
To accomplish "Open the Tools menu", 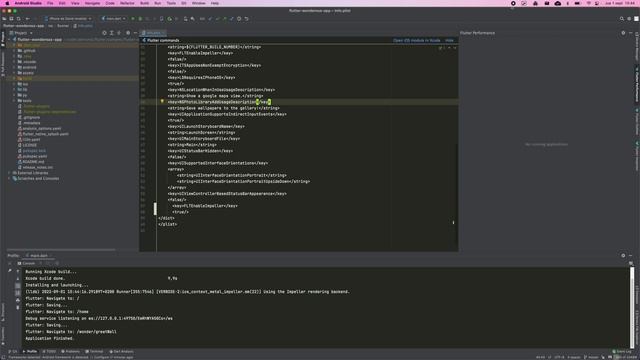I will (x=171, y=3).
